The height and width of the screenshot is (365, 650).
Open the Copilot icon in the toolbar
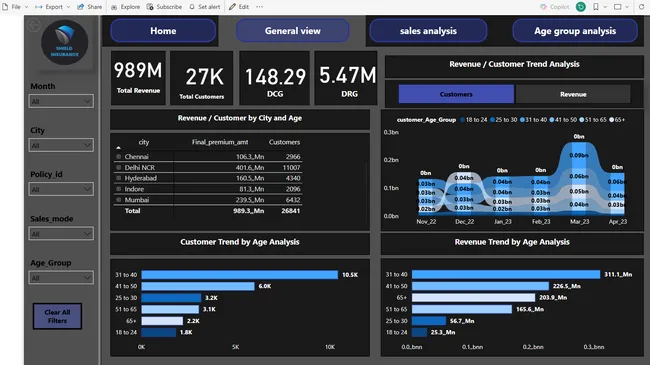coord(543,7)
